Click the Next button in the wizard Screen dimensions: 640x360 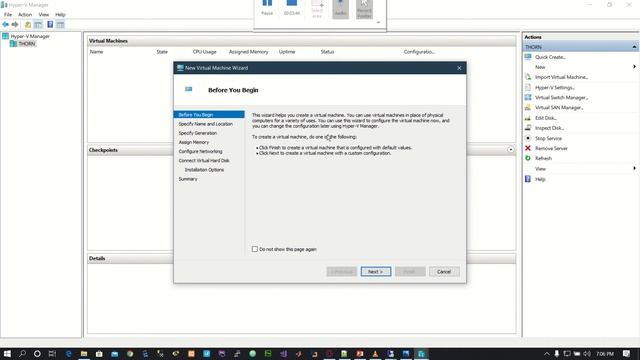tap(376, 271)
